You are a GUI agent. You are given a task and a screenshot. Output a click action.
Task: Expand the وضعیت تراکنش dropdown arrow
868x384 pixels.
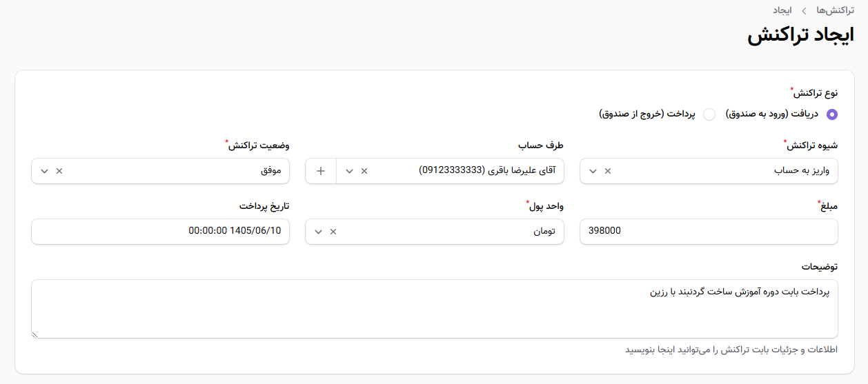coord(44,171)
